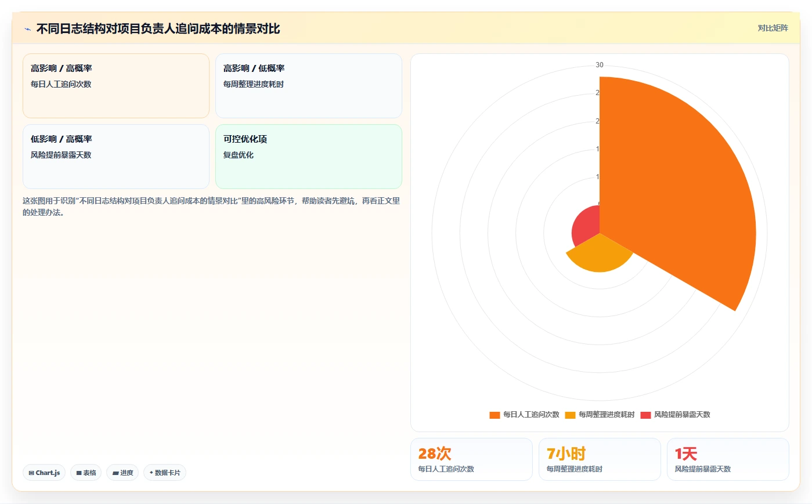
Task: Click the 进度 tag chip
Action: (122, 473)
